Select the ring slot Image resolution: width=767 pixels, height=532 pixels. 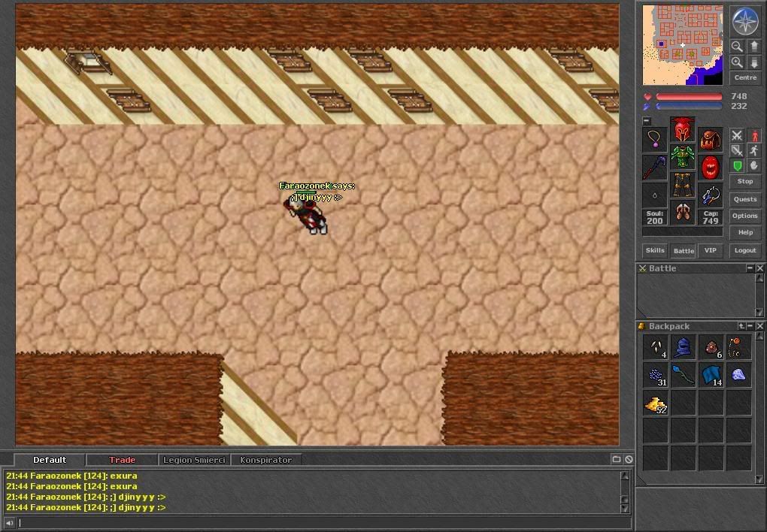[x=654, y=195]
